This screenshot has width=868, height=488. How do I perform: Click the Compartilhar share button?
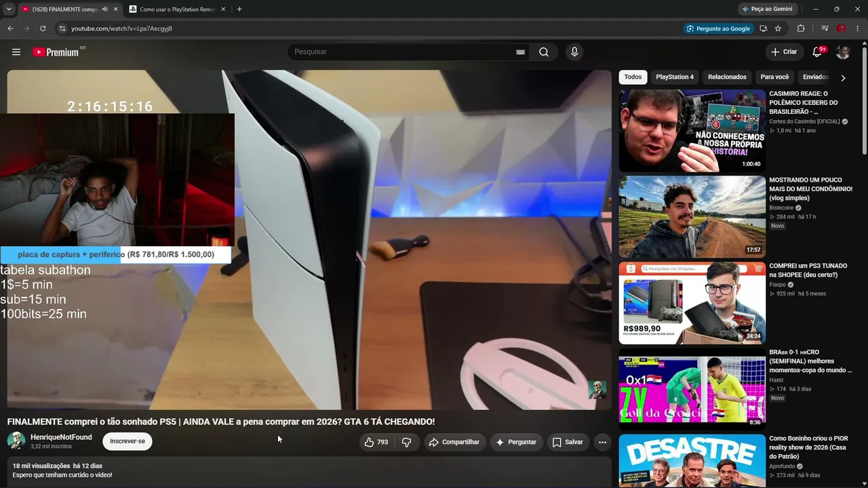click(454, 442)
